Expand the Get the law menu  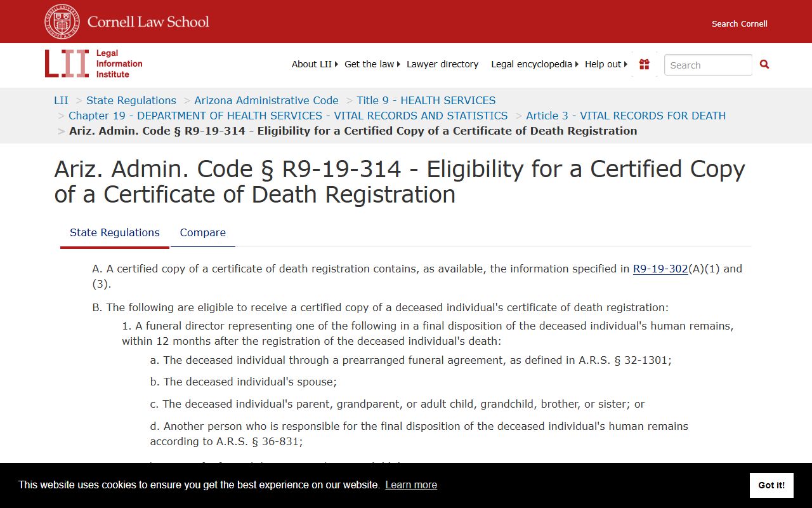(372, 64)
